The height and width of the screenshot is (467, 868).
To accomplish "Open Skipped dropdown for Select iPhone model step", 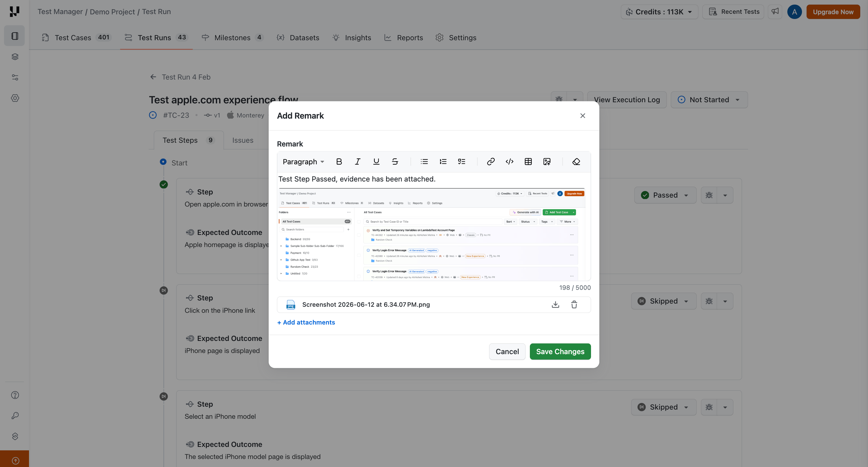I will click(663, 407).
